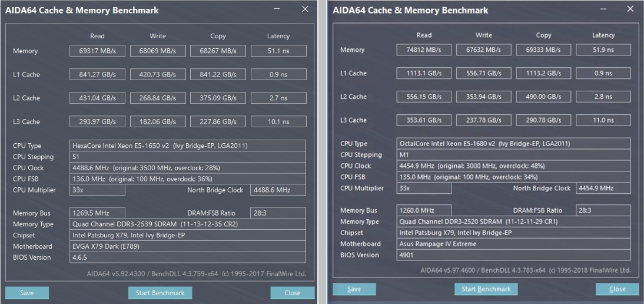Click the Asus Rampage IV Extreme motherboard field
Viewport: 644px width, 304px height.
coord(514,244)
